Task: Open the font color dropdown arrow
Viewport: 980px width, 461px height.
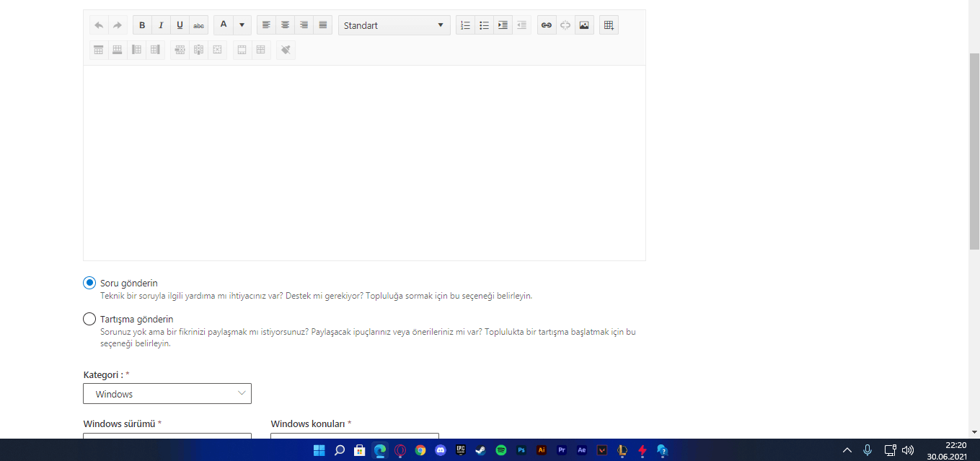Action: click(x=242, y=25)
